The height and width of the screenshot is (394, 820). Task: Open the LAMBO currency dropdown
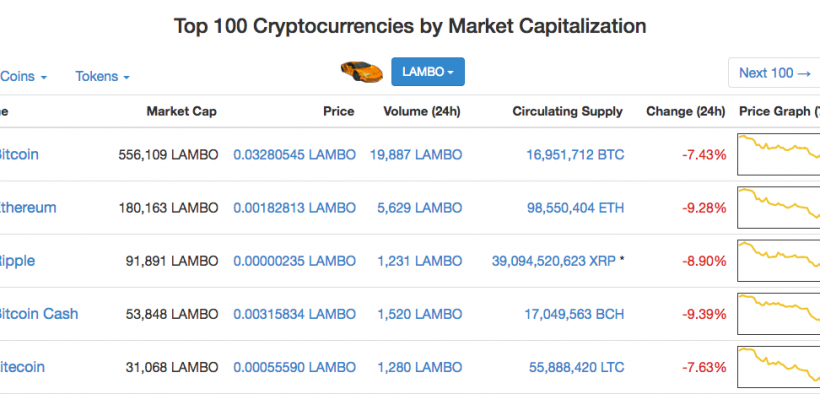point(428,72)
